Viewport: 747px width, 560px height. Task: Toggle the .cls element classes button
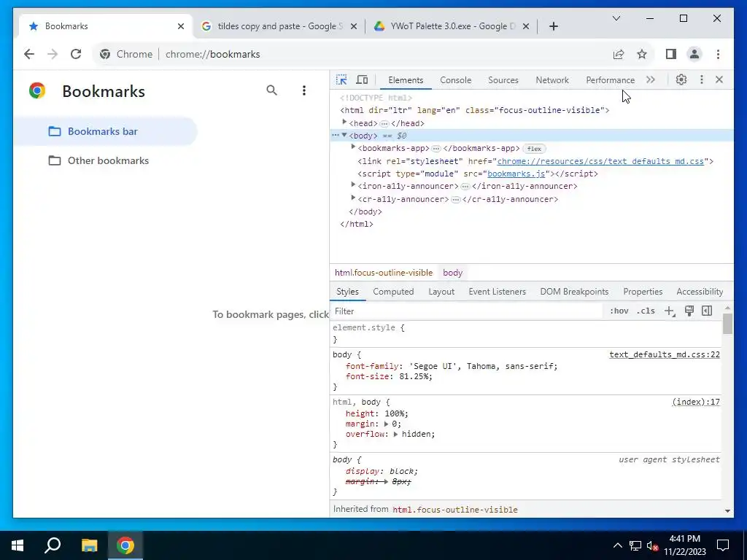point(646,311)
